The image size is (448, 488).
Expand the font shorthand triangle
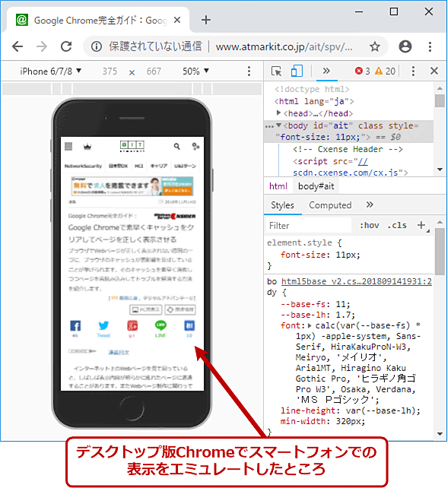pyautogui.click(x=310, y=325)
